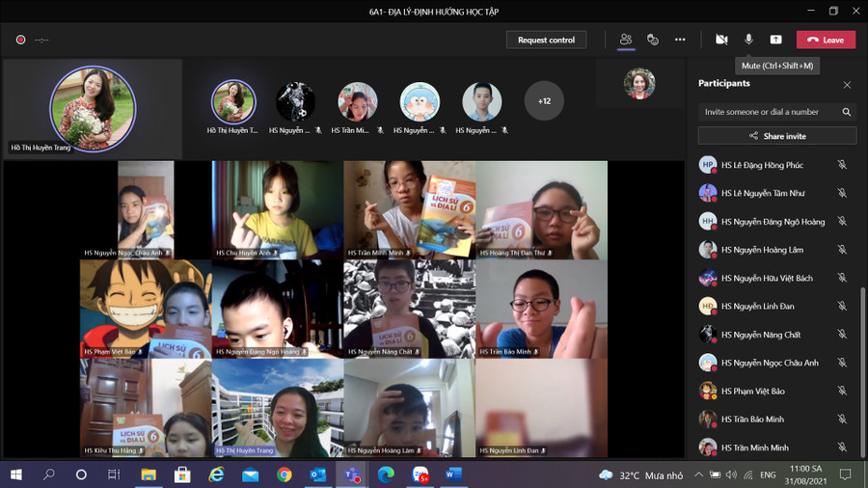Open Microsoft Teams from the taskbar
The image size is (868, 488).
(x=351, y=474)
